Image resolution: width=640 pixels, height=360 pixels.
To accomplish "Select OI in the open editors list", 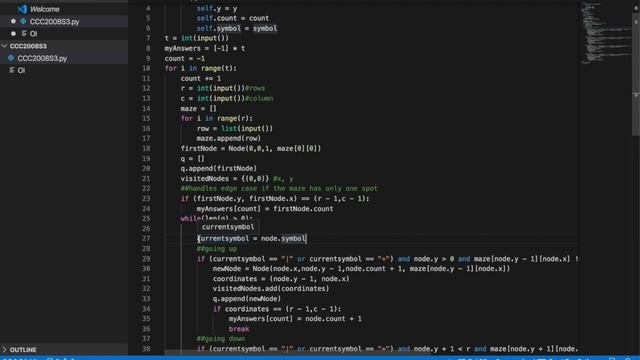I will (33, 33).
